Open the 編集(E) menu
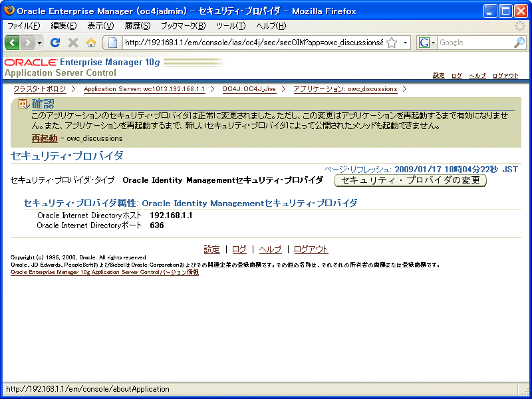532x399 pixels. (x=63, y=26)
